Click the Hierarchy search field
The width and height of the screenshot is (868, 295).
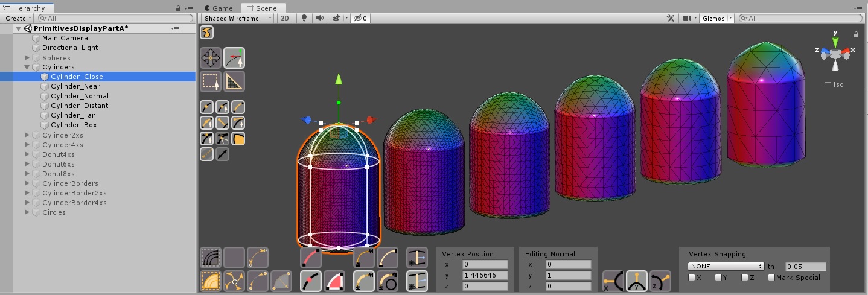tap(115, 18)
